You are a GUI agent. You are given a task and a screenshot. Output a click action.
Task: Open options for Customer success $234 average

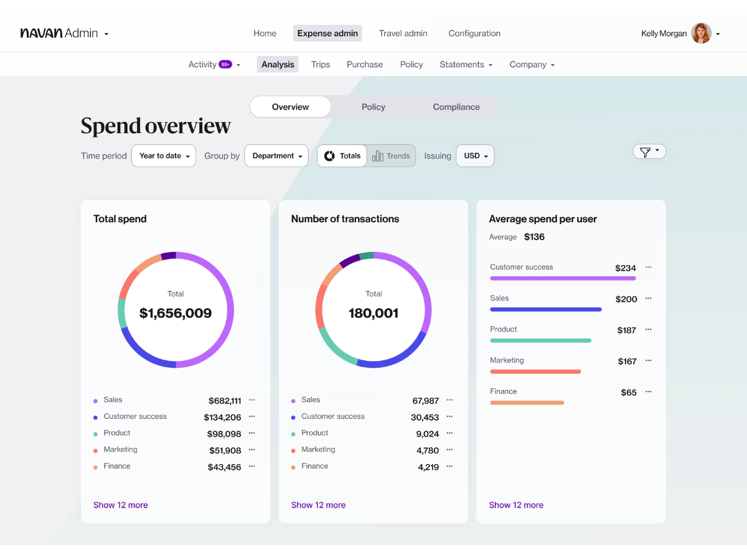tap(648, 267)
